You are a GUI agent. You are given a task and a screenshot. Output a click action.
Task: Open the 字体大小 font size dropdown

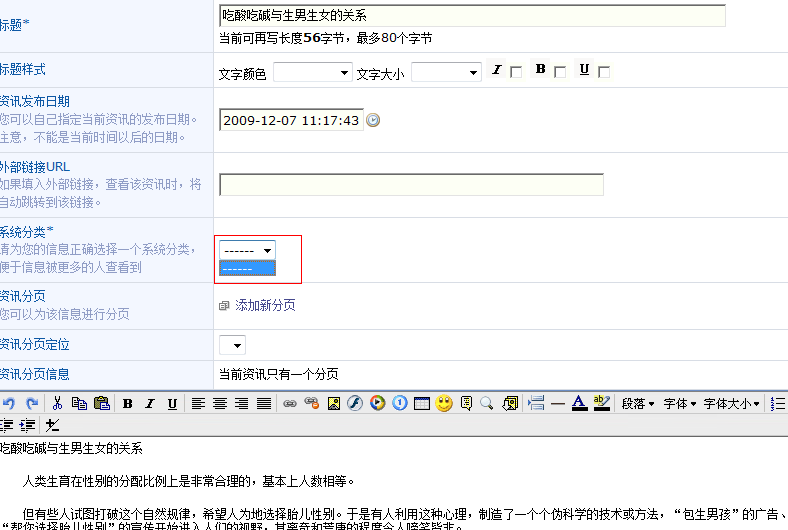tap(731, 403)
